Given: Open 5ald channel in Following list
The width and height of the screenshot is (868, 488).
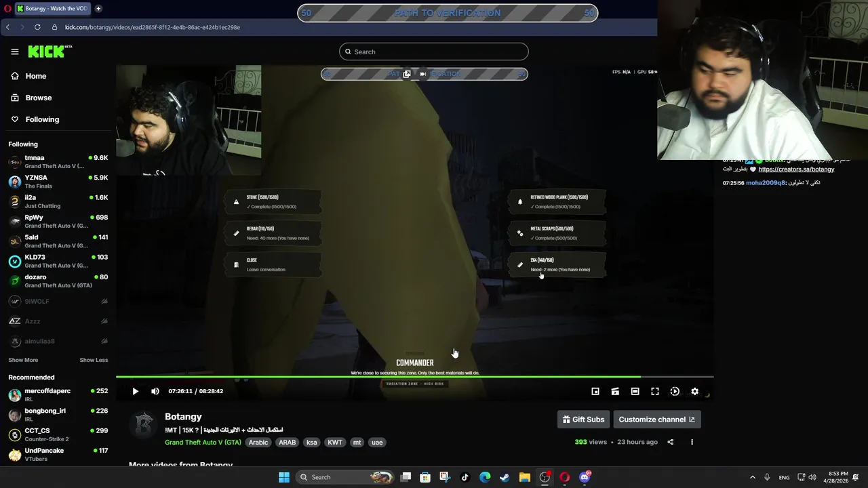Looking at the screenshot, I should pyautogui.click(x=58, y=241).
